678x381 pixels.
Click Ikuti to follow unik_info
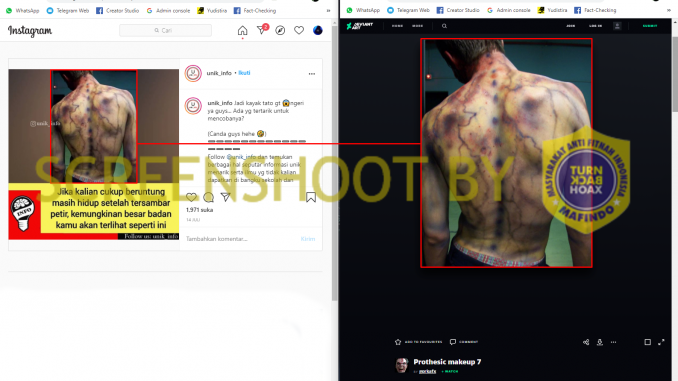(x=244, y=73)
